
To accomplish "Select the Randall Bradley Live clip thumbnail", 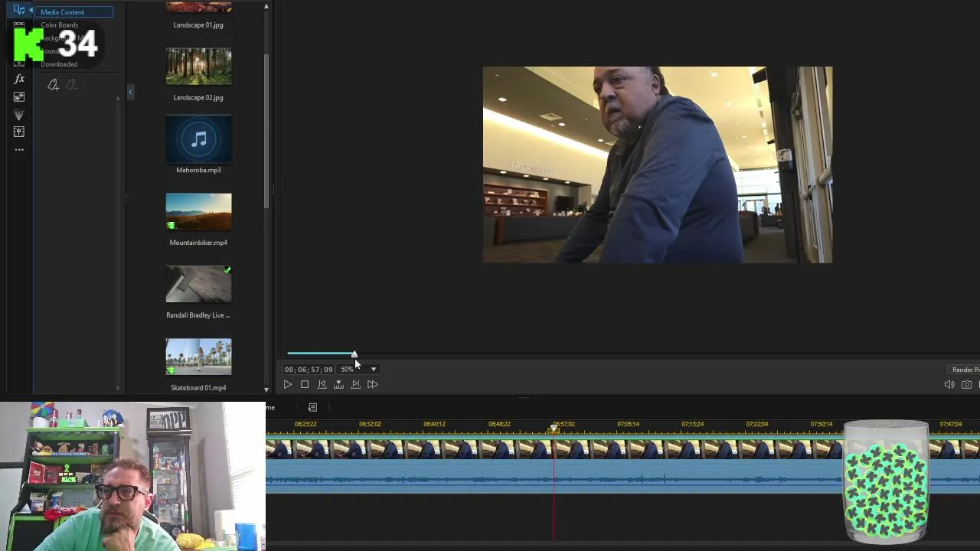I will coord(198,284).
